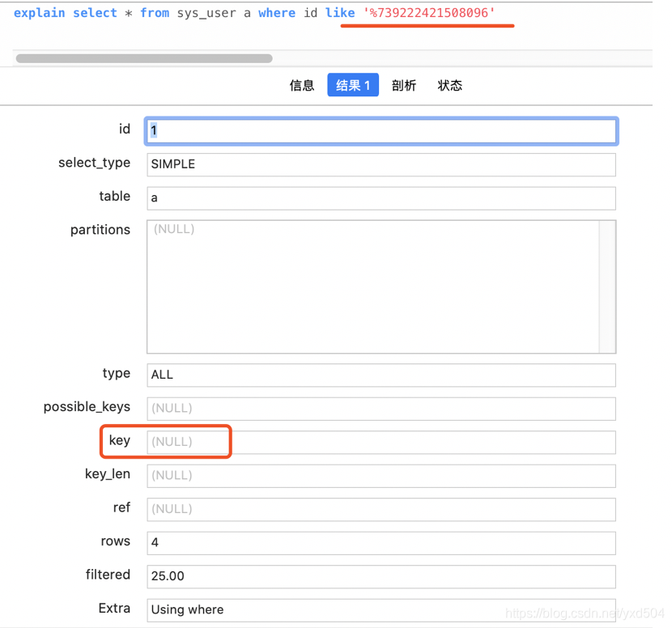
Task: Click the type field showing ALL
Action: click(381, 375)
